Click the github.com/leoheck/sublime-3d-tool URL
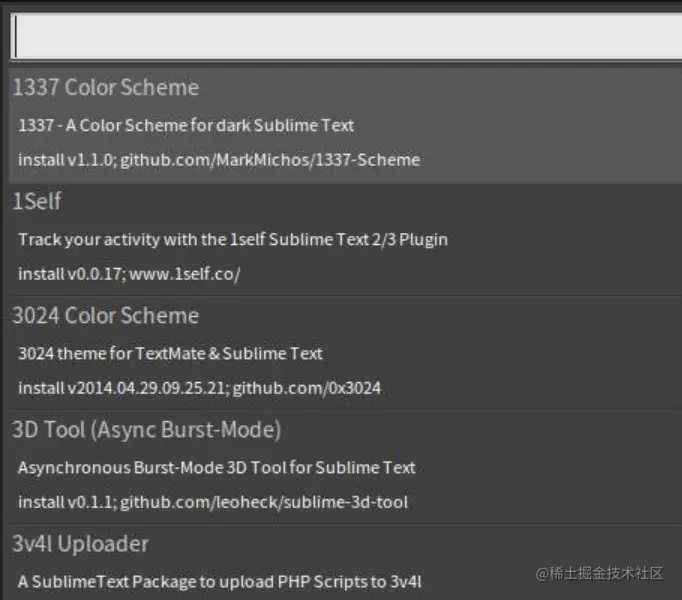 [x=264, y=502]
